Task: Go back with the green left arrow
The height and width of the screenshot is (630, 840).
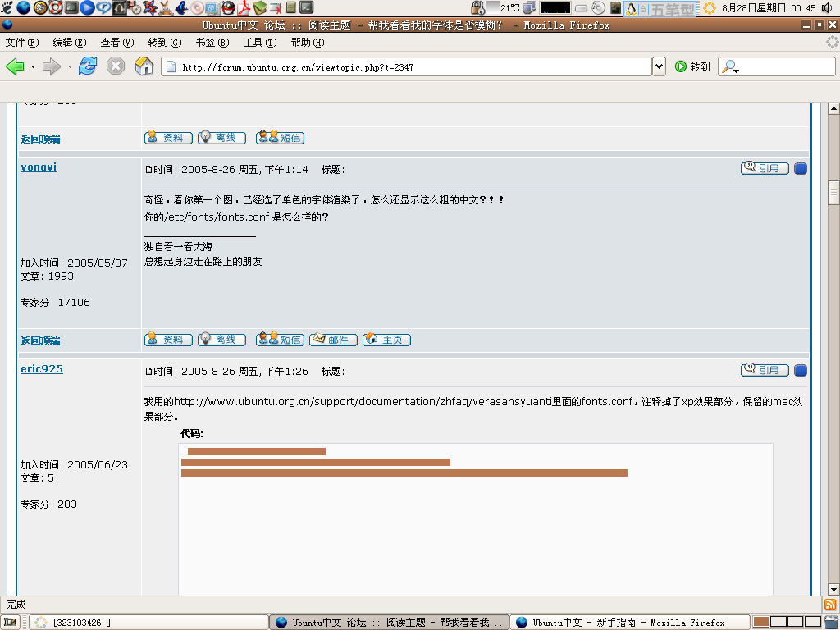Action: point(15,66)
